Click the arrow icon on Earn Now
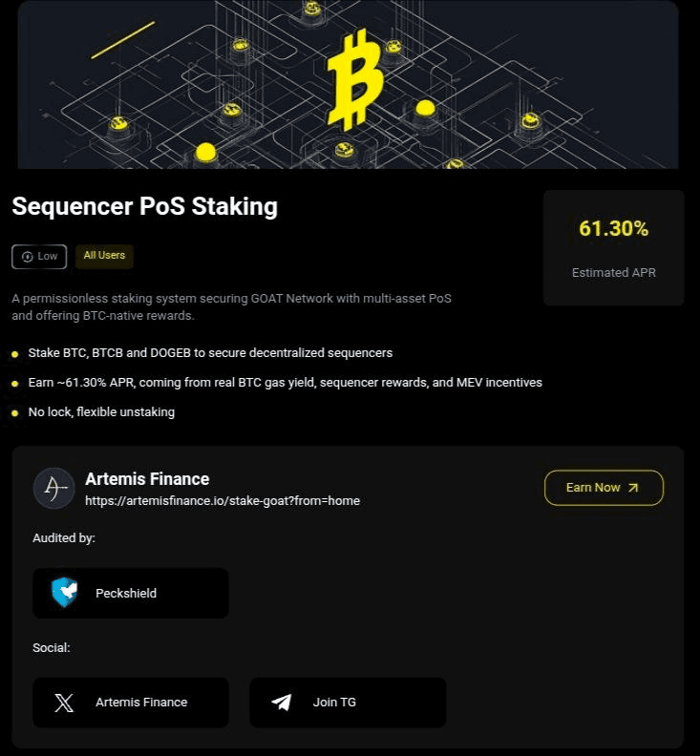 coord(633,488)
